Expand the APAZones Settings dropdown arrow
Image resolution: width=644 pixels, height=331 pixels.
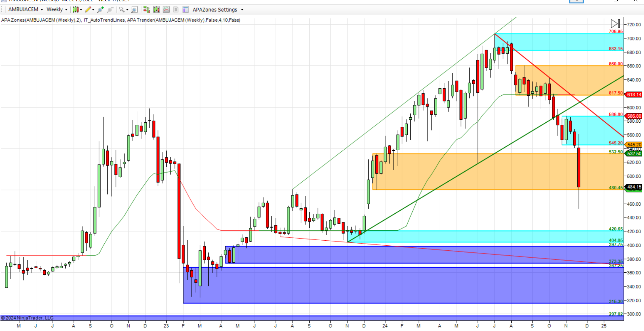(x=242, y=10)
